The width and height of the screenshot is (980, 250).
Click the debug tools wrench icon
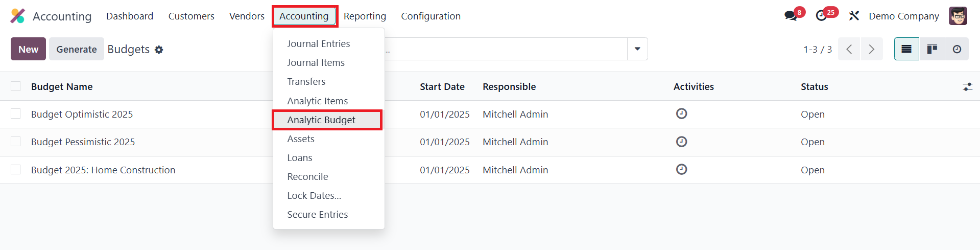[854, 16]
